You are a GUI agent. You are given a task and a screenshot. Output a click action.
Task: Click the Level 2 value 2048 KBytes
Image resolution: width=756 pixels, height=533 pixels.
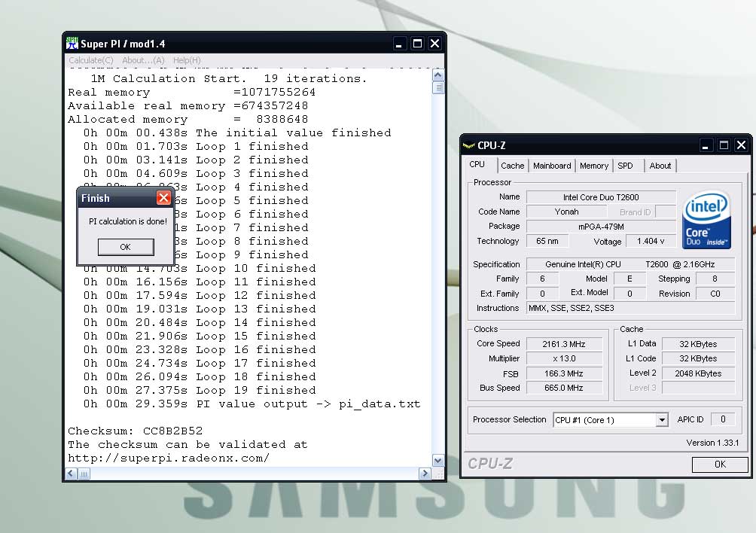tap(698, 373)
